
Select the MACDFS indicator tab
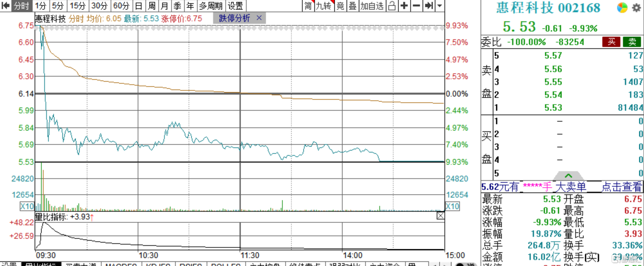(x=121, y=264)
